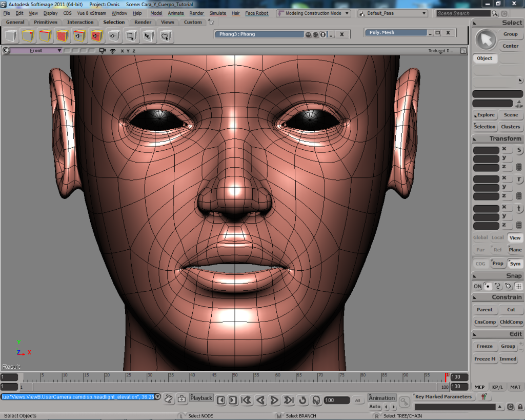
Task: Open the Face Robot menu
Action: pyautogui.click(x=256, y=13)
